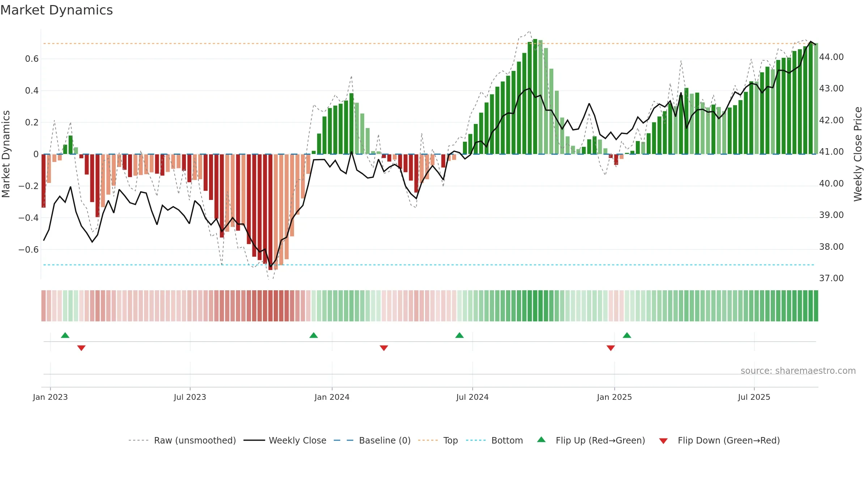
Task: Click the Jan 2025 axis label
Action: [614, 397]
